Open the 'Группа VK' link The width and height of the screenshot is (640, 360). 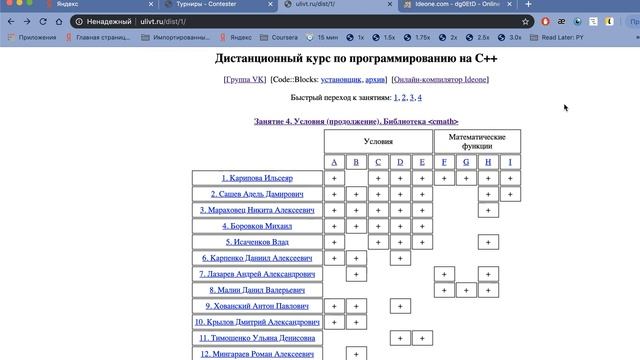click(245, 79)
